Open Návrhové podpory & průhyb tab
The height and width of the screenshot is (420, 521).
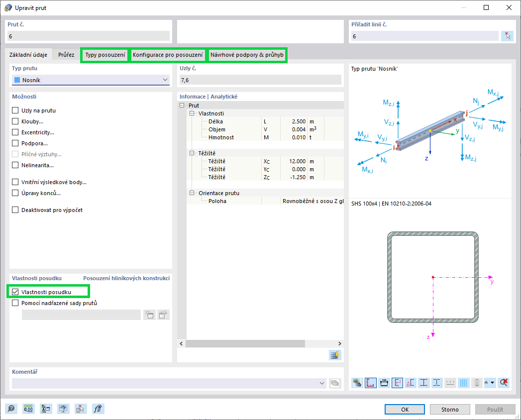point(247,55)
